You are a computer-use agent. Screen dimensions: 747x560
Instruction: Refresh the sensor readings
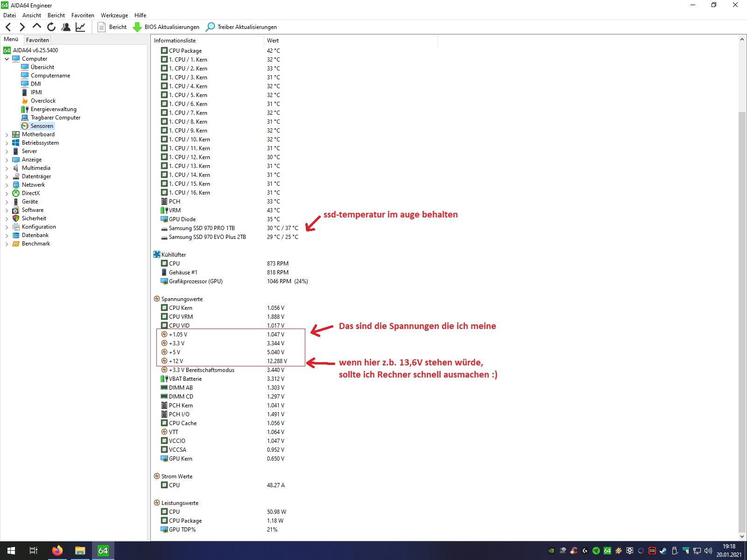[x=51, y=27]
